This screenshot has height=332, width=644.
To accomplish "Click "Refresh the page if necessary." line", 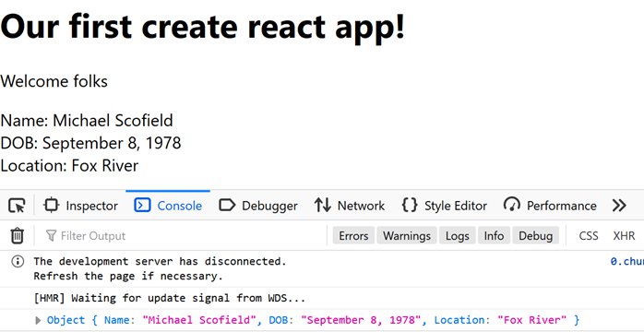I will (x=128, y=276).
